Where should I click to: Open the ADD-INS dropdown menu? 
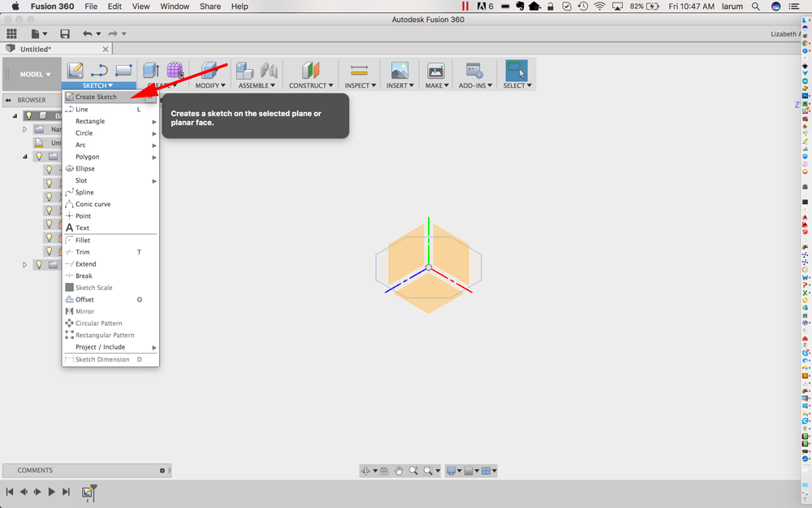point(475,85)
